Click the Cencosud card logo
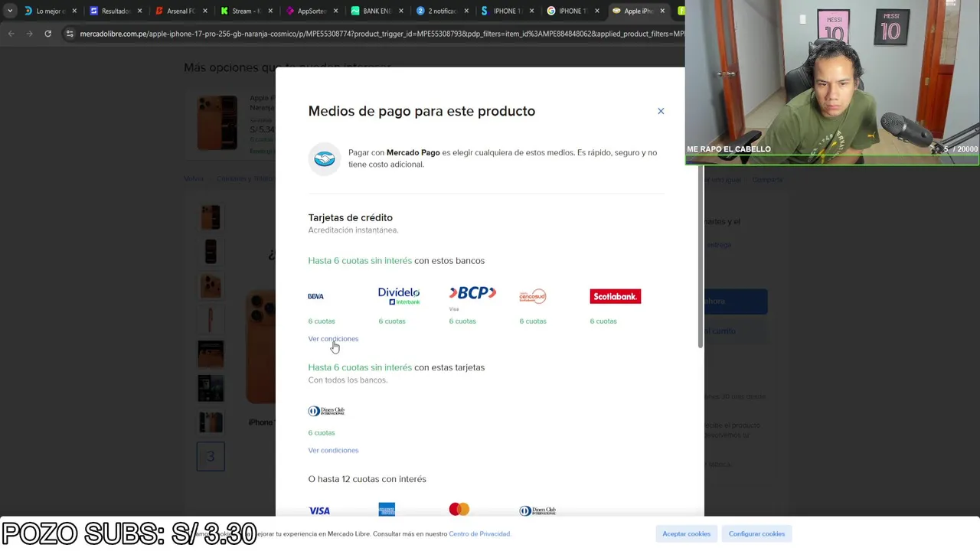This screenshot has height=551, width=980. tap(533, 296)
